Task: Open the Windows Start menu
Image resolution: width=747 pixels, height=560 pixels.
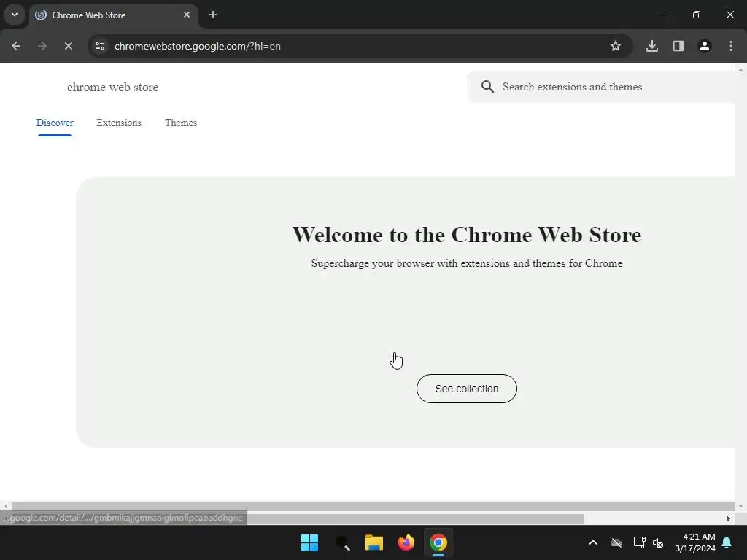Action: pos(309,542)
